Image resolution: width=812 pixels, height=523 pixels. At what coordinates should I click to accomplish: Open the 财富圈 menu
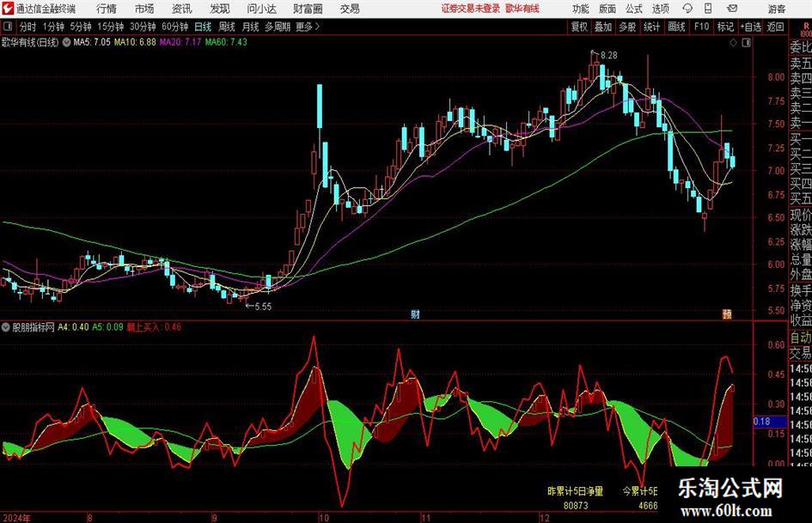(308, 9)
